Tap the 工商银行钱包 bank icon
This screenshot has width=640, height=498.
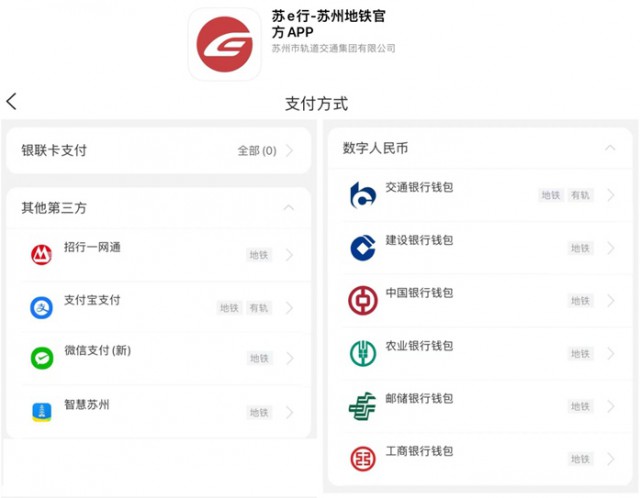coord(362,458)
